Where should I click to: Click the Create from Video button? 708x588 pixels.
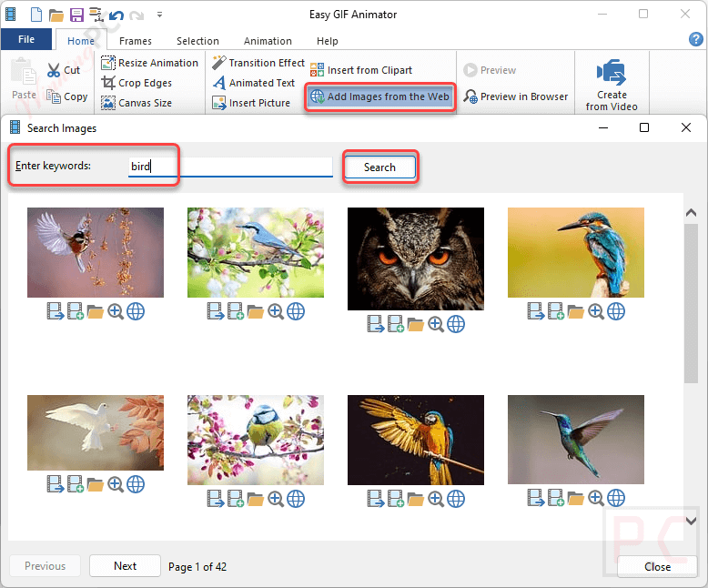click(x=612, y=84)
